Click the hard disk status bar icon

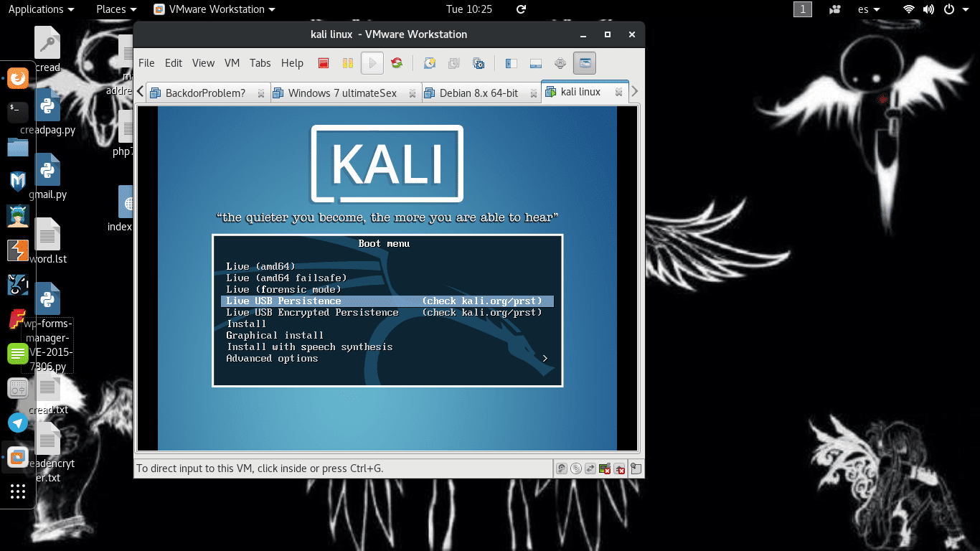click(x=561, y=468)
